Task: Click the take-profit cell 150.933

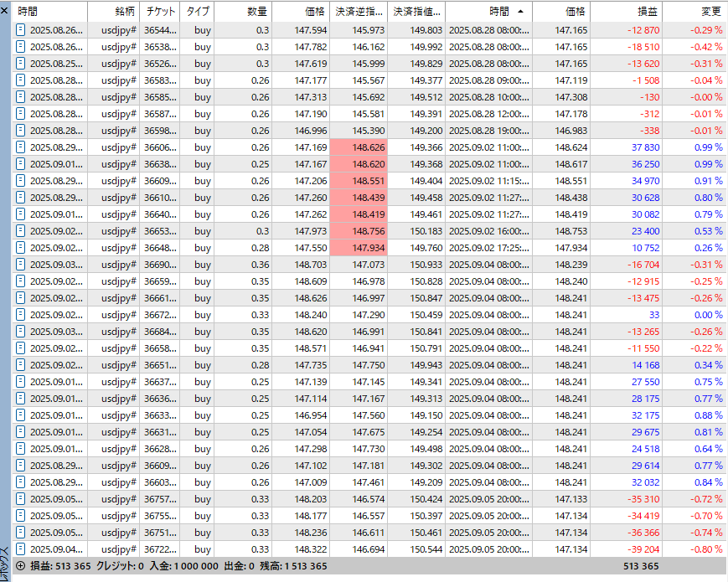Action: point(416,265)
